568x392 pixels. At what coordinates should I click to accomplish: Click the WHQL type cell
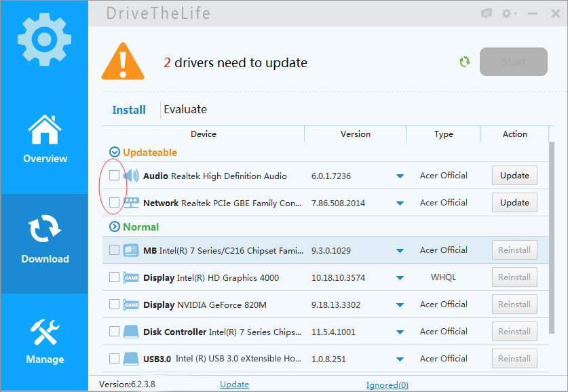pyautogui.click(x=443, y=277)
